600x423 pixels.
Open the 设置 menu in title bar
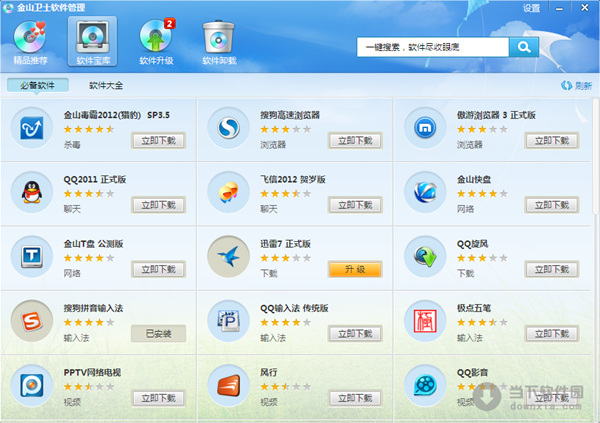pos(531,8)
